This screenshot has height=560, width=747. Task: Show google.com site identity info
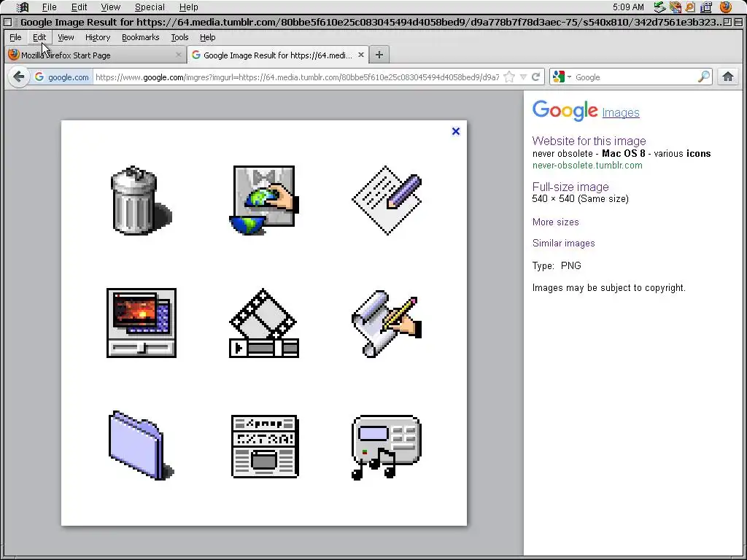pos(61,77)
